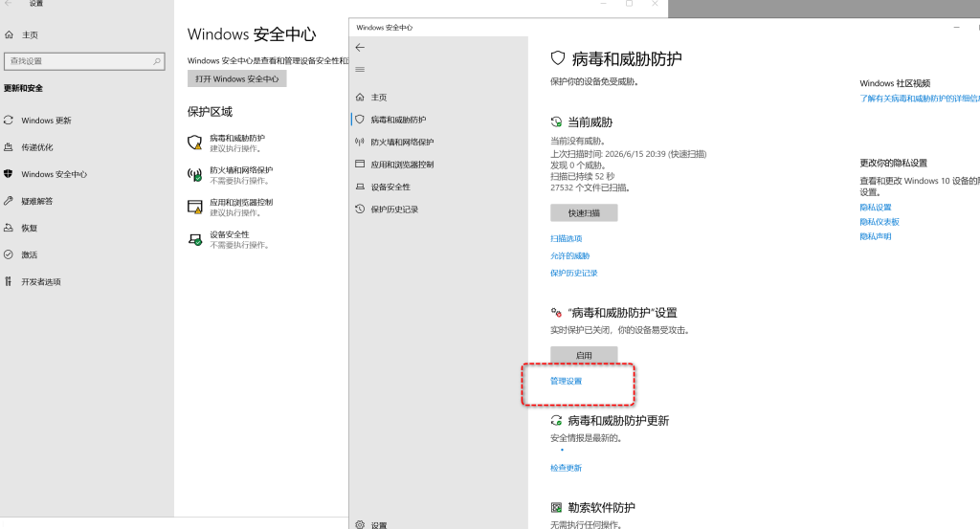Image resolution: width=980 pixels, height=529 pixels.
Task: Click the shield icon for 病毒和威胁防护 sidebar
Action: [x=360, y=120]
